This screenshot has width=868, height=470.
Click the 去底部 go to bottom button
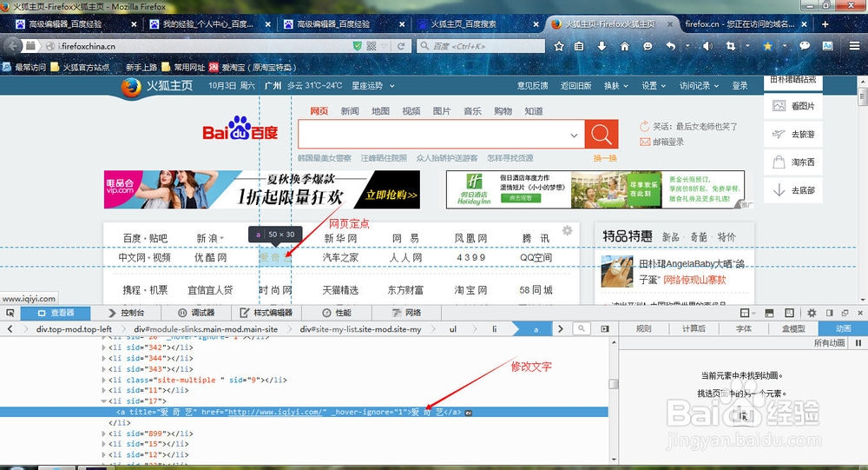(793, 190)
